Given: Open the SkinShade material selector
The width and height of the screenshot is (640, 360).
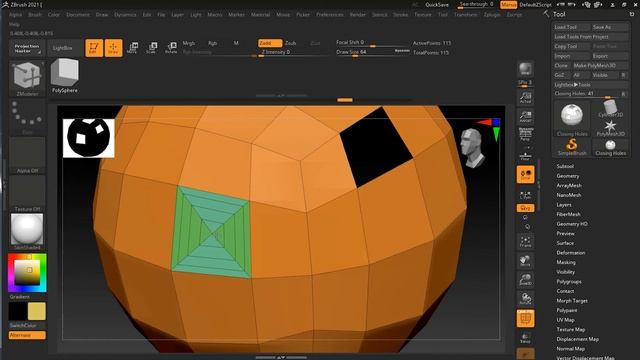Looking at the screenshot, I should pos(27,232).
